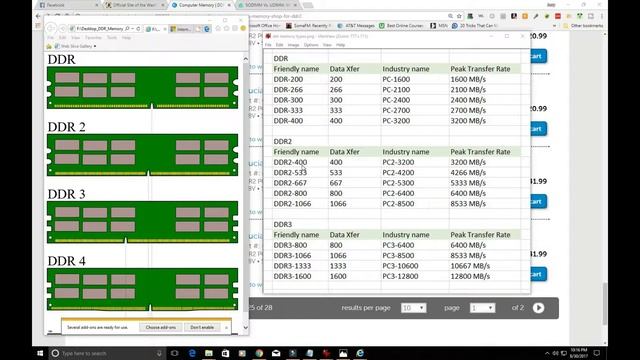The image size is (640, 360).
Task: Open IrfanView Image menu
Action: pyautogui.click(x=293, y=45)
